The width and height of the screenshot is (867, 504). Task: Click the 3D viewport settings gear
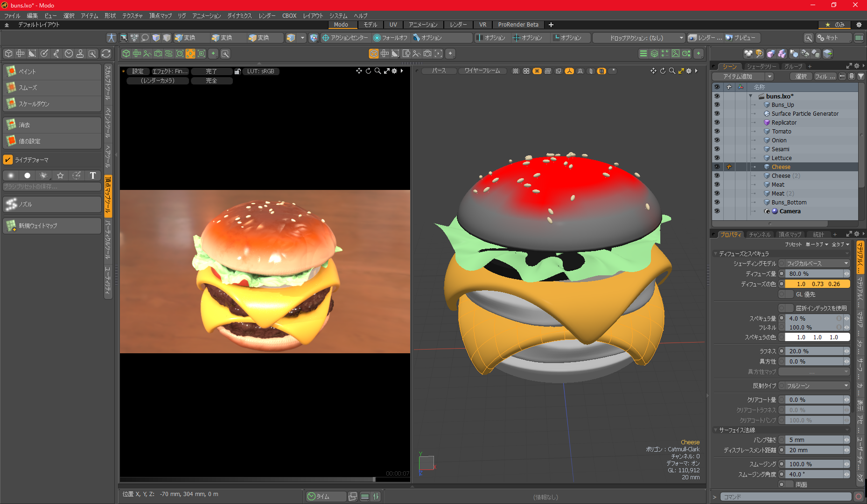tap(689, 71)
